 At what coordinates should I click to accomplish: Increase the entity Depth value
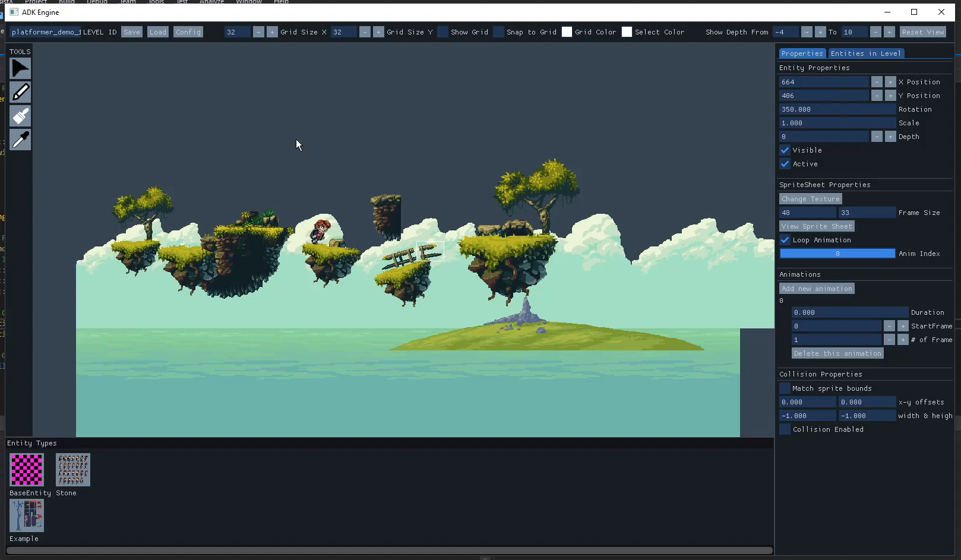[890, 137]
